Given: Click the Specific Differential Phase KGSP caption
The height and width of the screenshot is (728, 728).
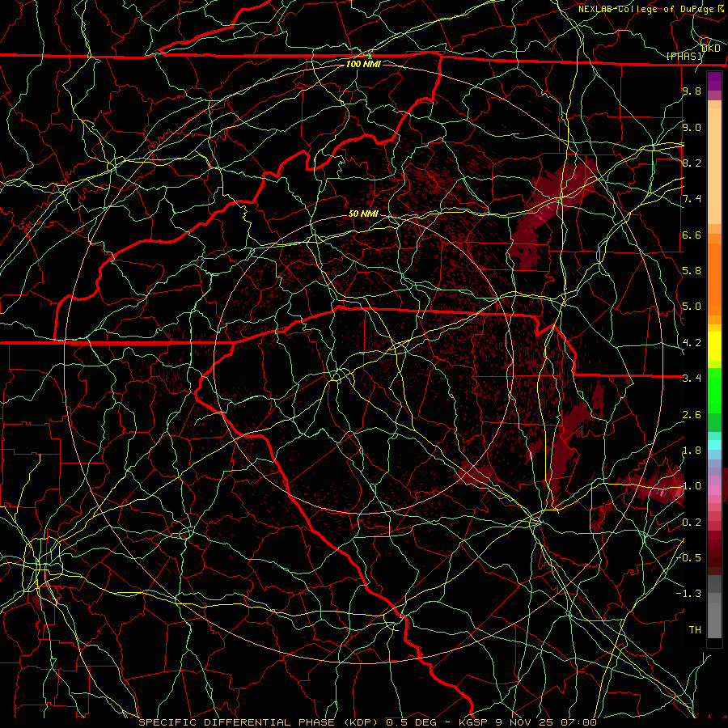Looking at the screenshot, I should click(x=367, y=722).
